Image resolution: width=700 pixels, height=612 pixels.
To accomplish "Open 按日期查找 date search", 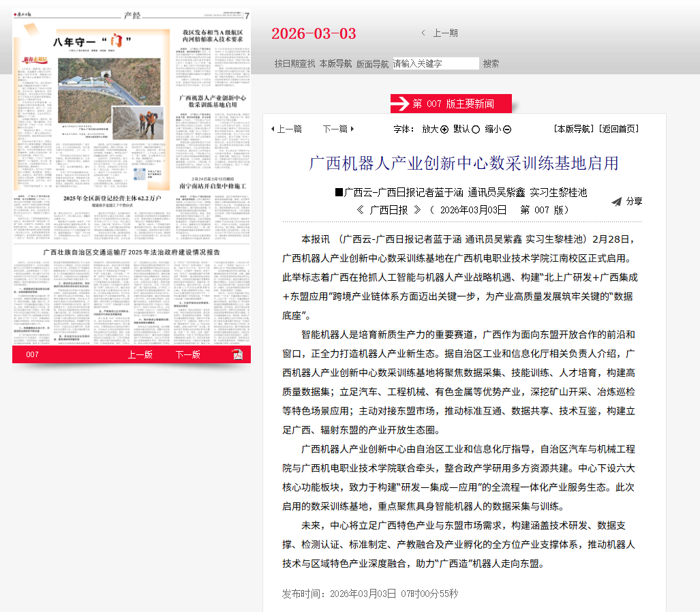I will tap(294, 63).
